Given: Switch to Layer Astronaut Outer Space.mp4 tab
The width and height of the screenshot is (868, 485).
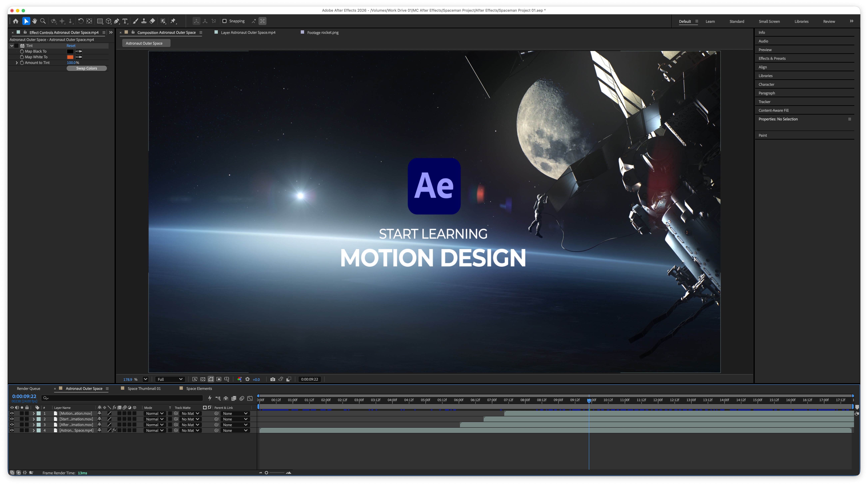Looking at the screenshot, I should click(x=248, y=33).
